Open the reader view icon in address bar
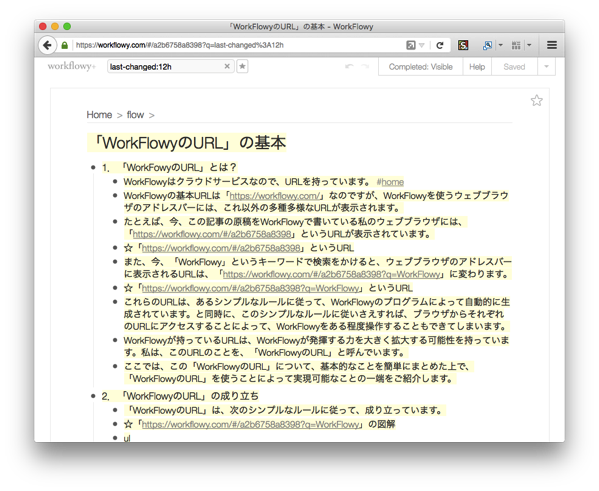 click(x=411, y=45)
